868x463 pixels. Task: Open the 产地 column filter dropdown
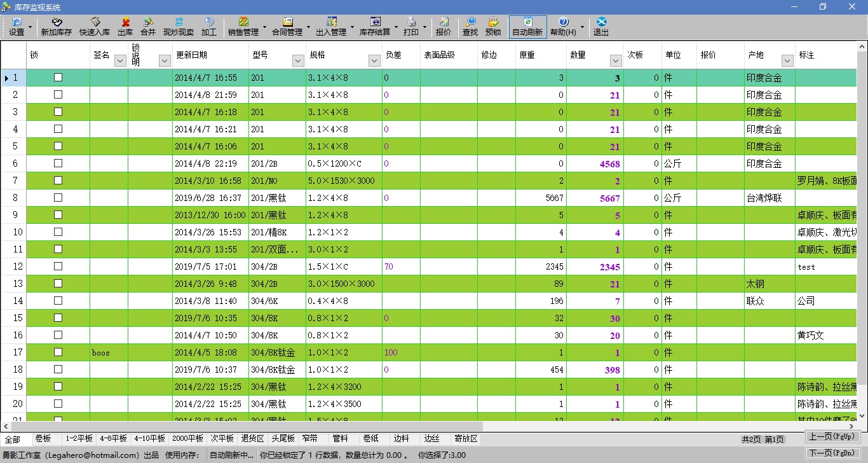tap(787, 60)
